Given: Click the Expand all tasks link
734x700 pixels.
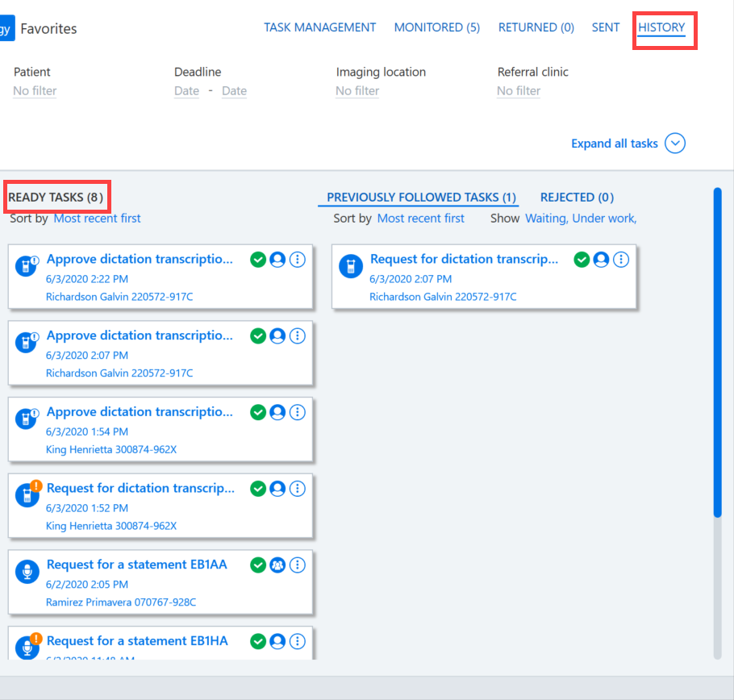Looking at the screenshot, I should click(614, 144).
